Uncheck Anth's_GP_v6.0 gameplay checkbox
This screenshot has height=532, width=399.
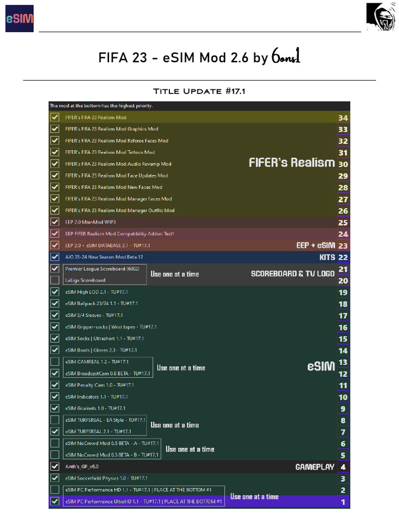[55, 467]
